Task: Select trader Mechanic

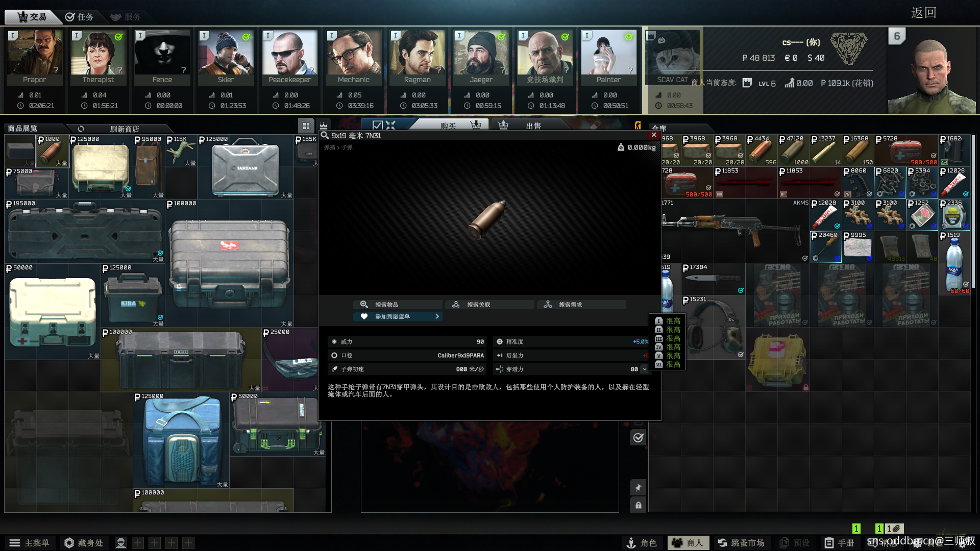Action: [x=354, y=57]
